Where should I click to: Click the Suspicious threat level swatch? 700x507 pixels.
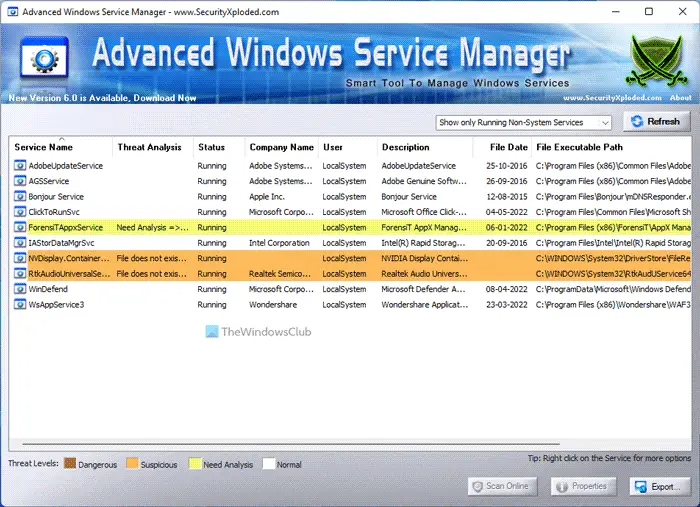point(132,463)
